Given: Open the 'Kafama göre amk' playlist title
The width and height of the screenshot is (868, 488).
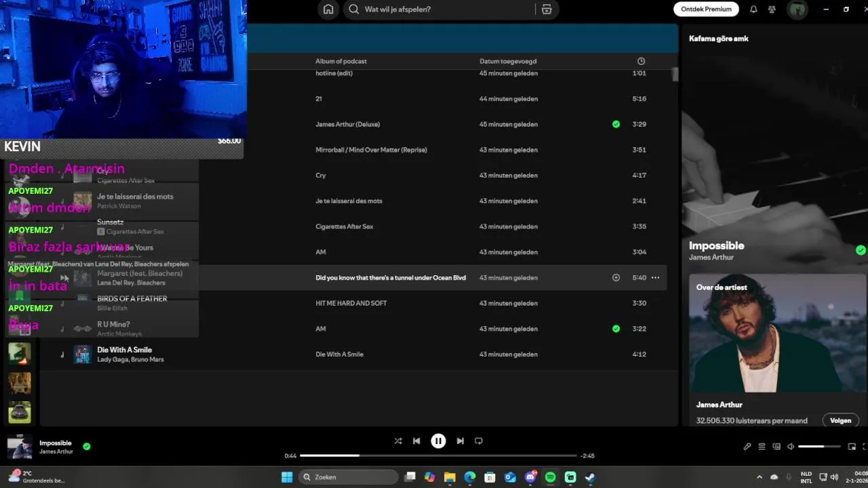Looking at the screenshot, I should pos(719,39).
